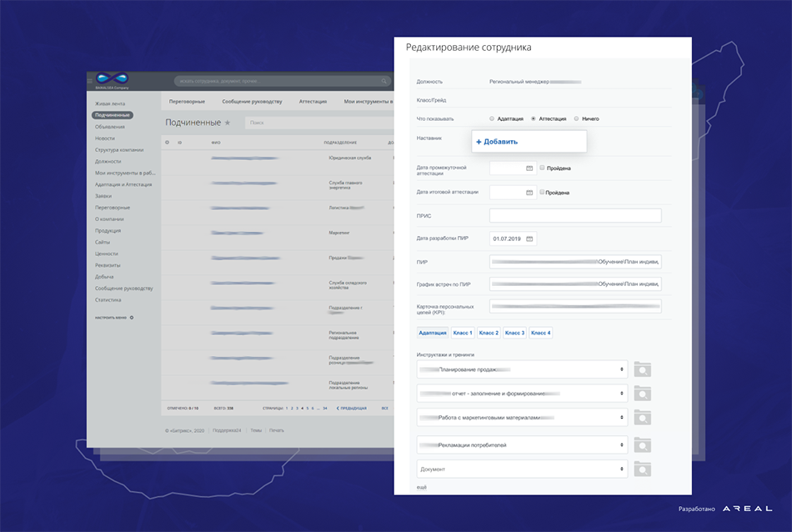
Task: Check Пройдена for итоговая аттестация
Action: pos(542,192)
